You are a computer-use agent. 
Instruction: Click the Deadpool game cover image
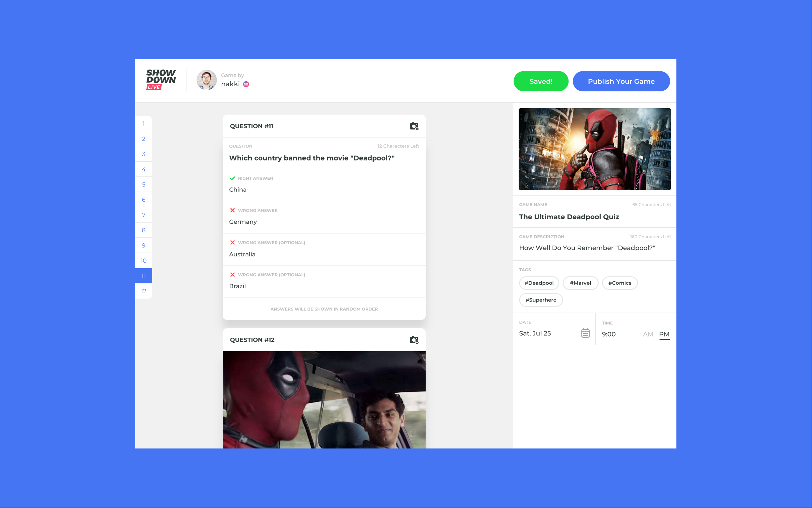point(594,149)
